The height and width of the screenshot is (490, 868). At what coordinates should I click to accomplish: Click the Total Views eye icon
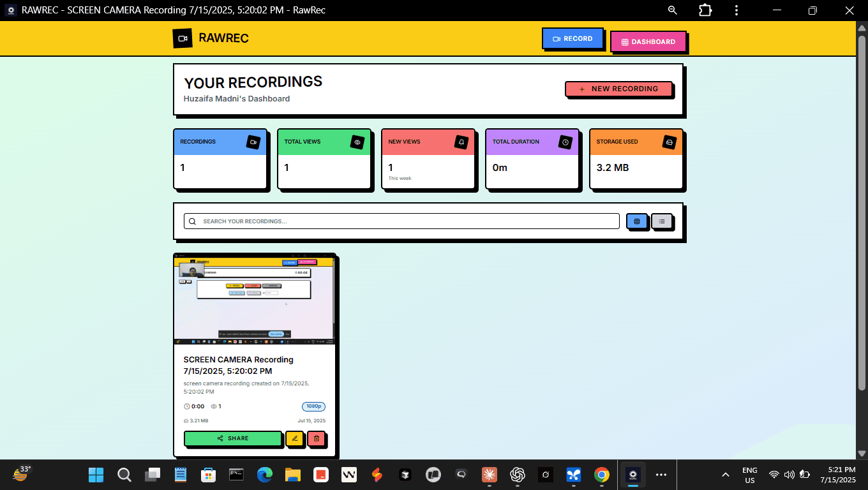(x=357, y=142)
